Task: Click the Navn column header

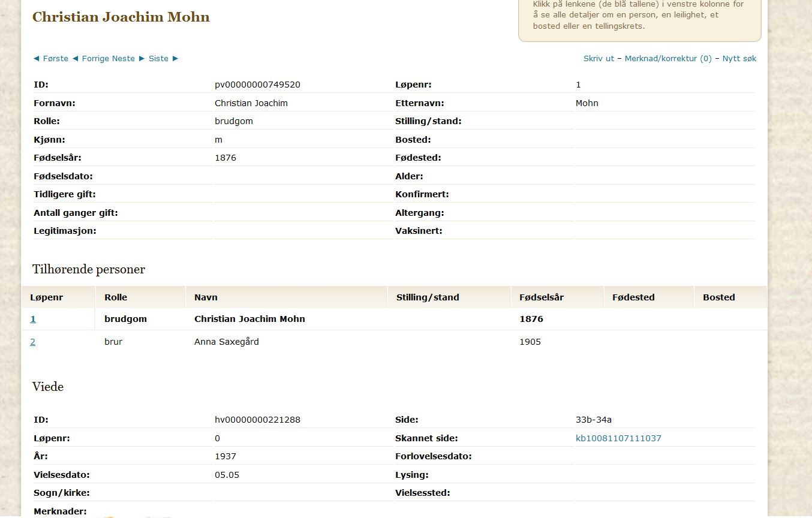Action: (206, 297)
